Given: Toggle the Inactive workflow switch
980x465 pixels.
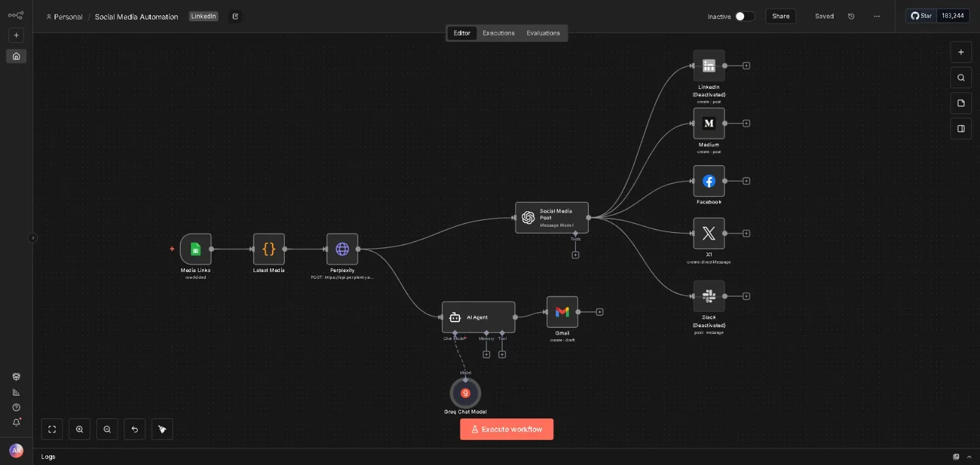Looking at the screenshot, I should point(745,17).
